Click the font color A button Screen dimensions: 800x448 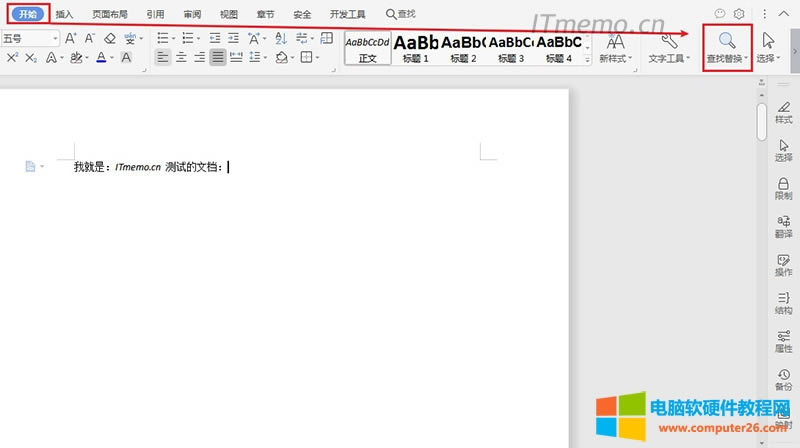[x=100, y=58]
